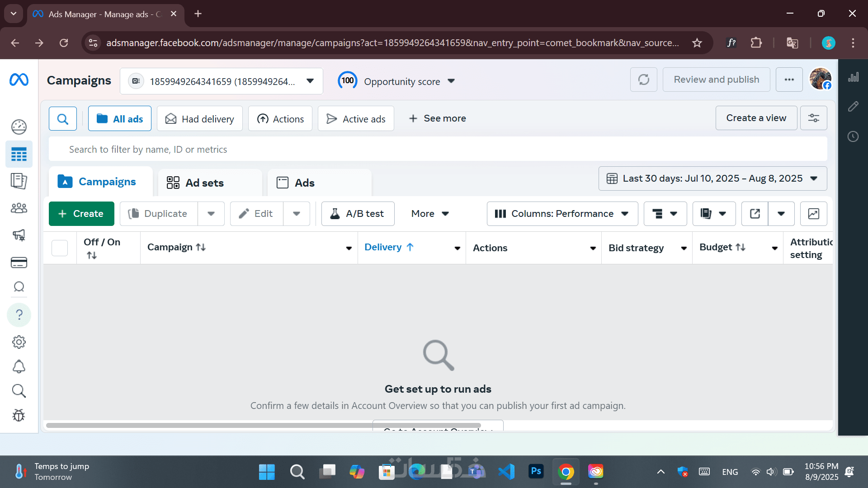Click the refresh data icon button
Viewport: 868px width, 488px height.
[643, 80]
